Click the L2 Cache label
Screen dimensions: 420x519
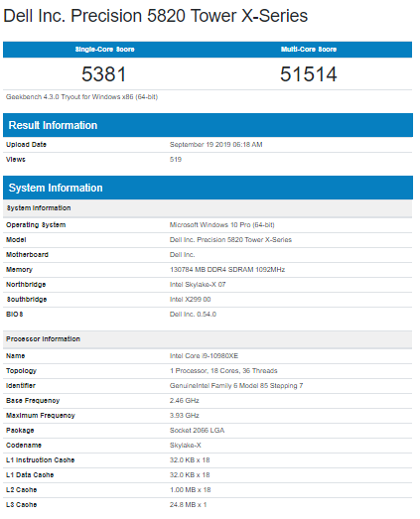[x=21, y=490]
